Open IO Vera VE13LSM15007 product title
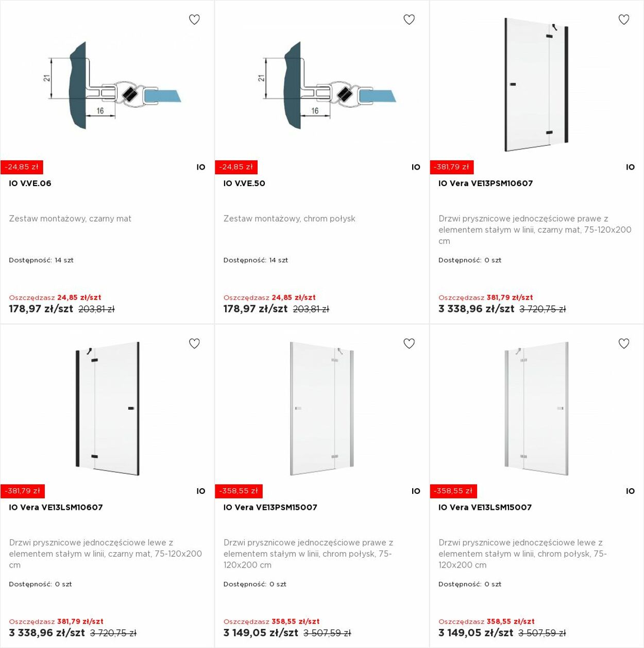644x648 pixels. tap(485, 507)
